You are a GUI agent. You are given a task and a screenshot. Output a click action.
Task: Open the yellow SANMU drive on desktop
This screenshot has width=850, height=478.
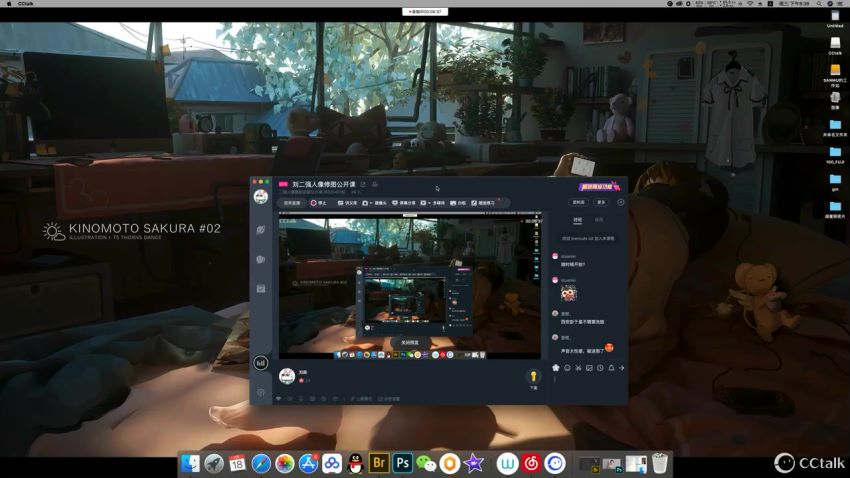[835, 75]
